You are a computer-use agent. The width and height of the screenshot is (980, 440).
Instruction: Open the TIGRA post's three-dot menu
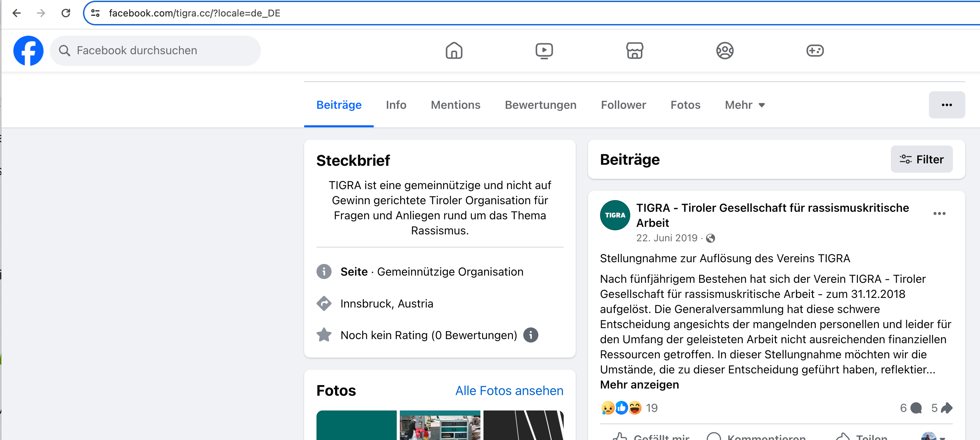tap(939, 213)
